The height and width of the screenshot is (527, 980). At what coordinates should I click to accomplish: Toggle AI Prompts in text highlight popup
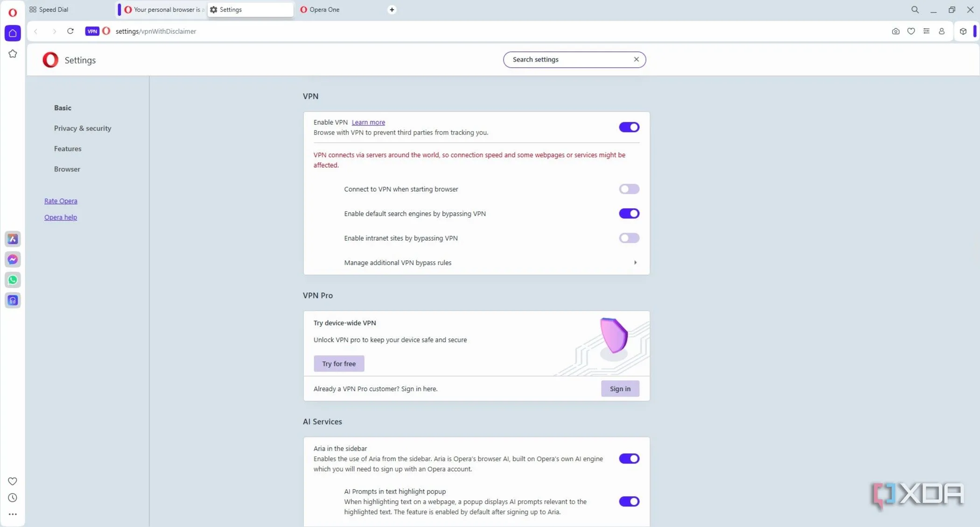(x=629, y=501)
